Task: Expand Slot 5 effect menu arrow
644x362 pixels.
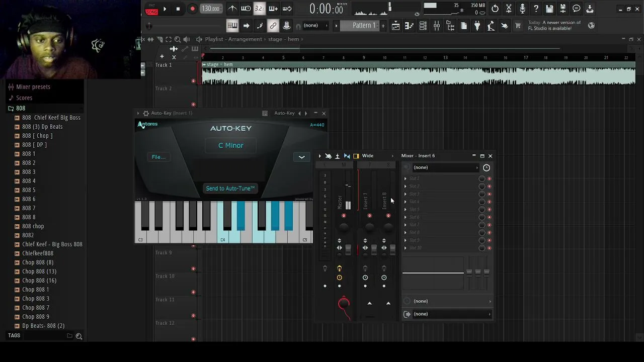Action: 406,209
